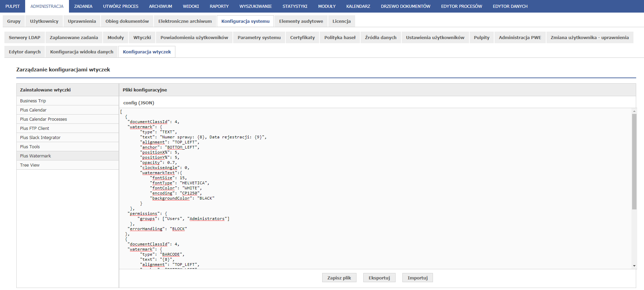644x290 pixels.
Task: Open the Licencja tab
Action: (x=341, y=21)
